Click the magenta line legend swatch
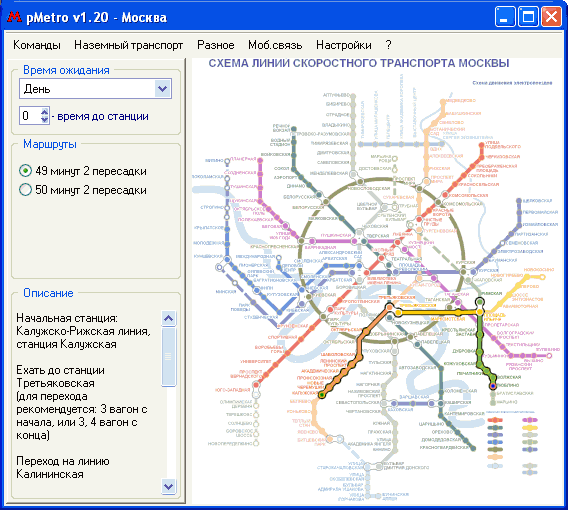 pyautogui.click(x=529, y=420)
